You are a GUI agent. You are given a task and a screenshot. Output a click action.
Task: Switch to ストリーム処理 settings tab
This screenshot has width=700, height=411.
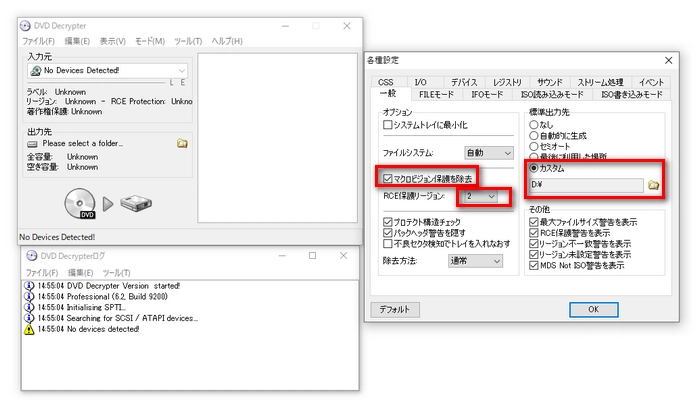pyautogui.click(x=600, y=83)
